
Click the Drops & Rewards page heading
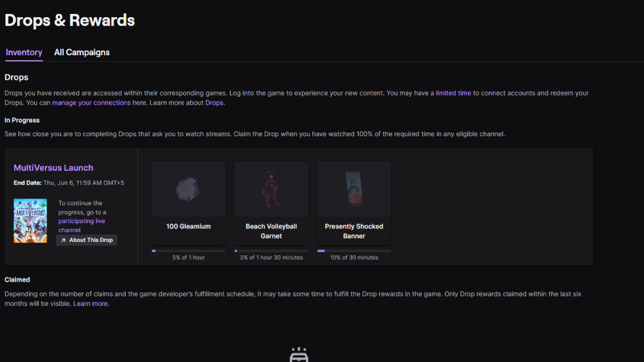[x=69, y=20]
